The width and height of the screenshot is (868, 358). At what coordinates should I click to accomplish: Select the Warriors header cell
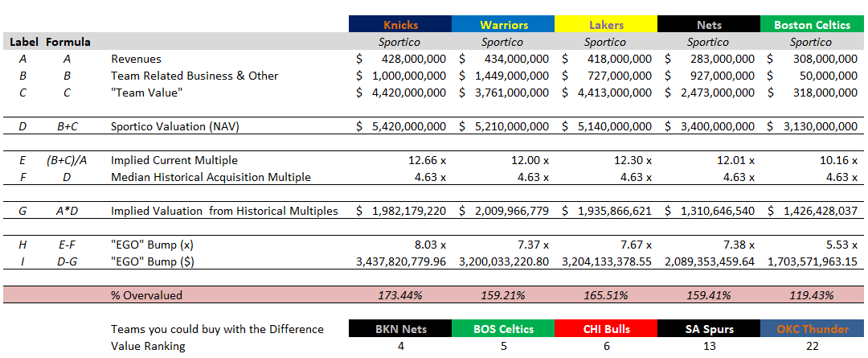(x=503, y=24)
